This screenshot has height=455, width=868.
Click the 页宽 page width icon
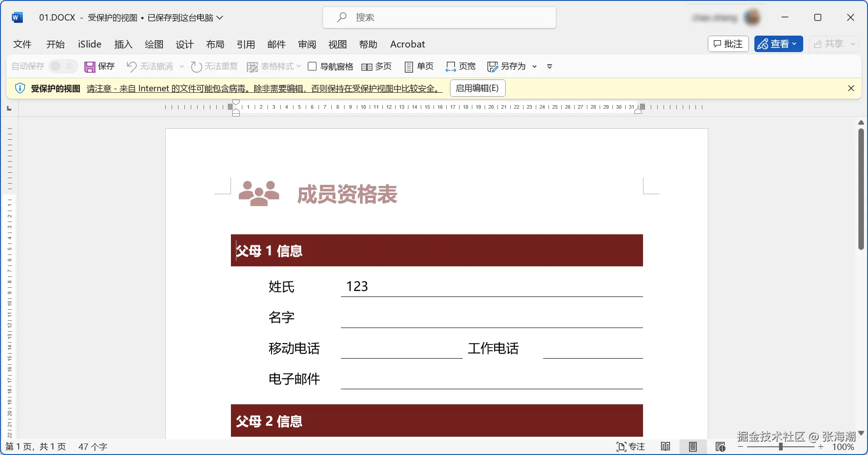(x=451, y=66)
